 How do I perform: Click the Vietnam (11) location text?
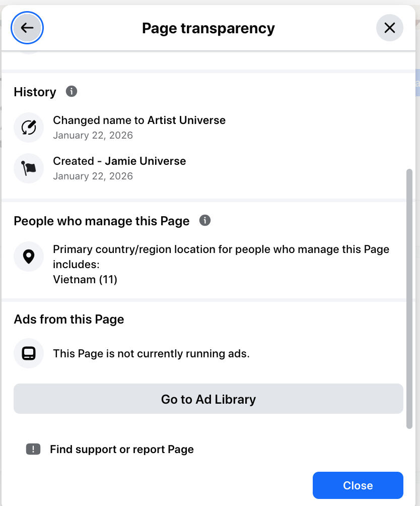(x=85, y=279)
